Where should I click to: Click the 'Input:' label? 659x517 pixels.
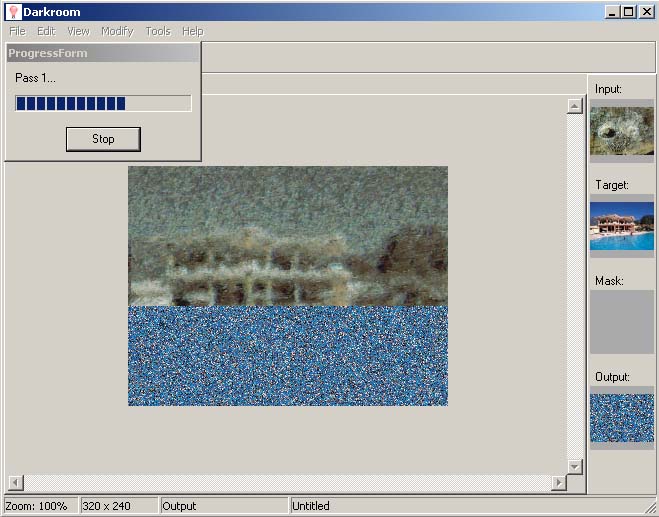click(x=608, y=89)
